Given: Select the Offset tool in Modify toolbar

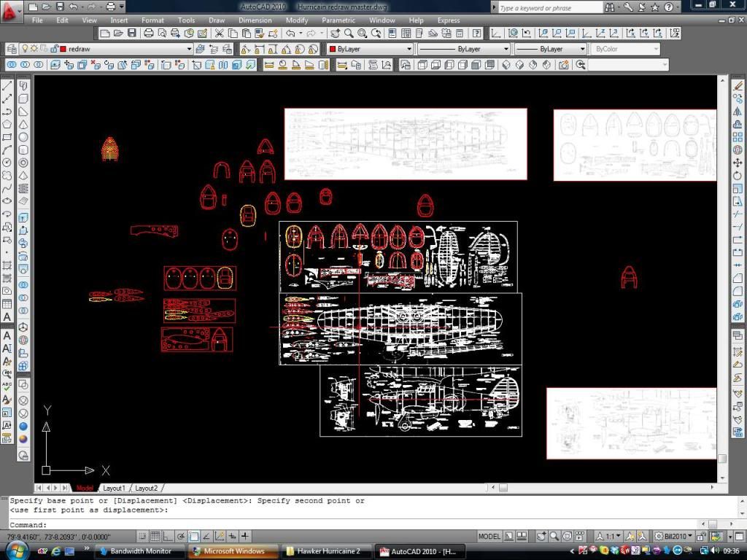Looking at the screenshot, I should (738, 125).
